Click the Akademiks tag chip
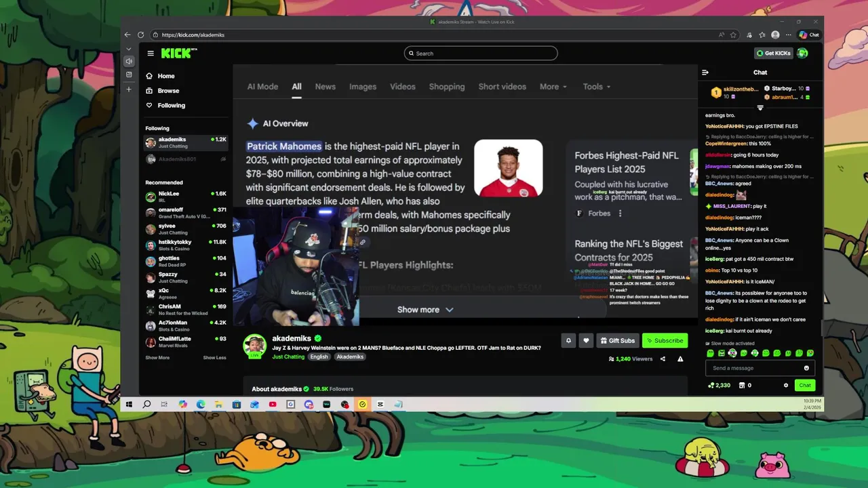 (350, 357)
